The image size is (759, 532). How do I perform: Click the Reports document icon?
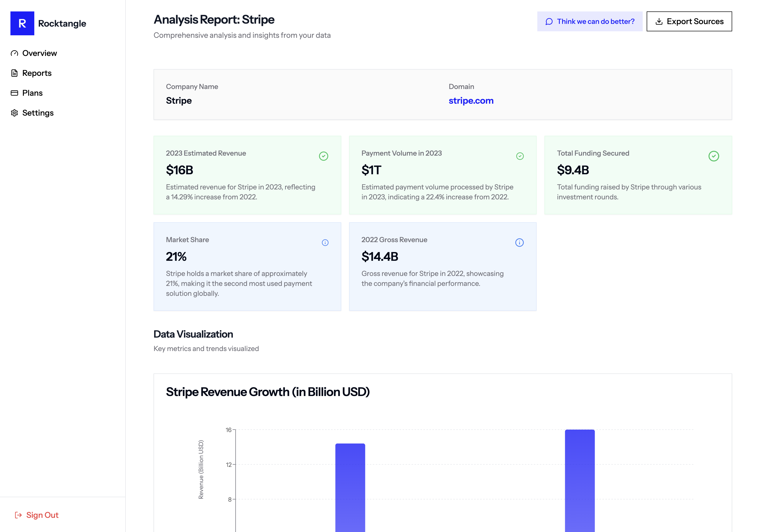coord(14,73)
